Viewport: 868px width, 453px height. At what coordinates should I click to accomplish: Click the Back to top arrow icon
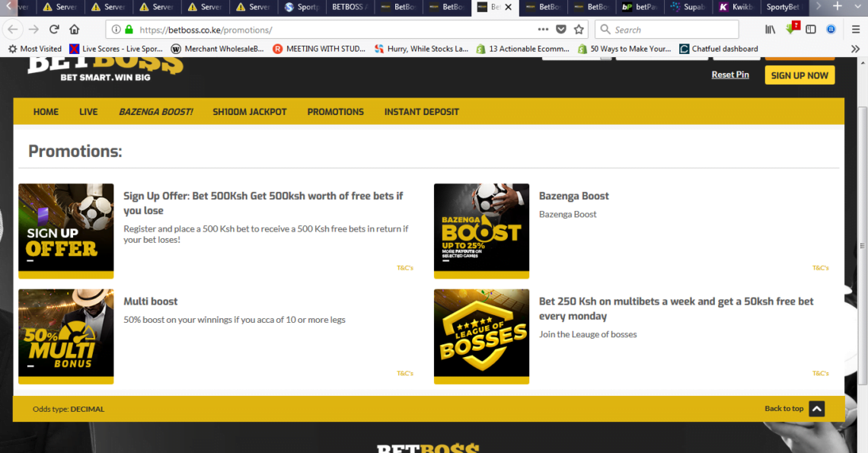pos(816,409)
